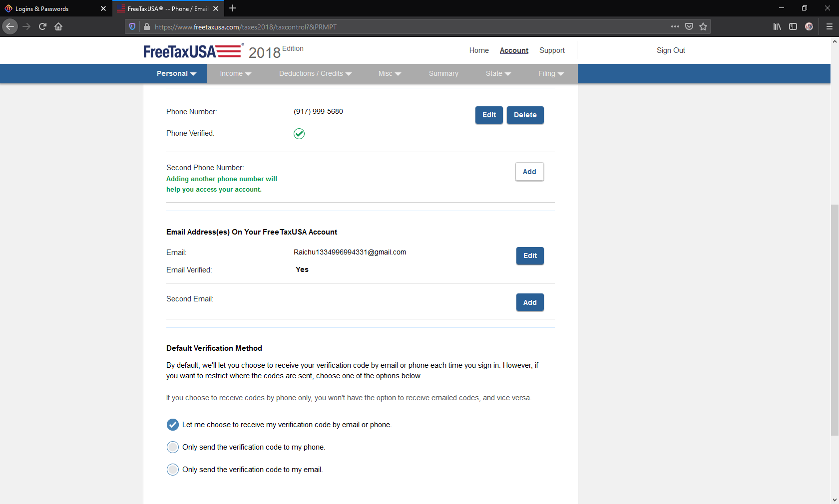Screen dimensions: 839x504
Task: Bookmark this page with star icon
Action: pos(703,26)
